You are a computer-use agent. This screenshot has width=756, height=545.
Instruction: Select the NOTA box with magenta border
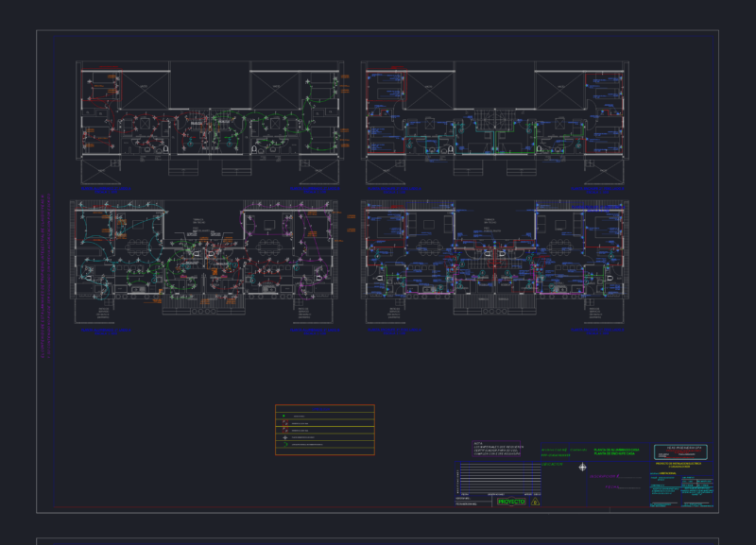[497, 449]
